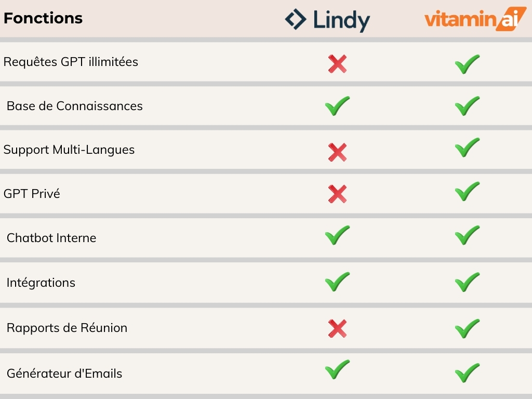The image size is (532, 399).
Task: Click vitamin ai's green check for Intégrations
Action: click(x=467, y=282)
